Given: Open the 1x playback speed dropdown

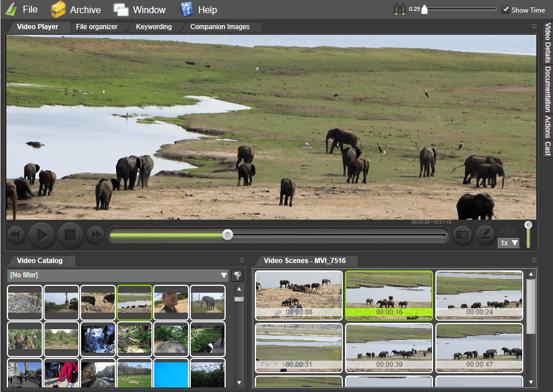Looking at the screenshot, I should coord(508,243).
